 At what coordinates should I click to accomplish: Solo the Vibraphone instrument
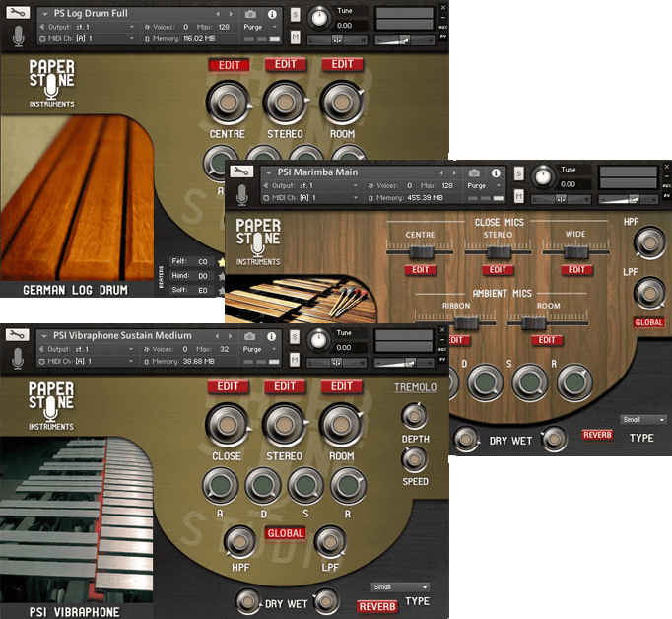click(x=295, y=337)
